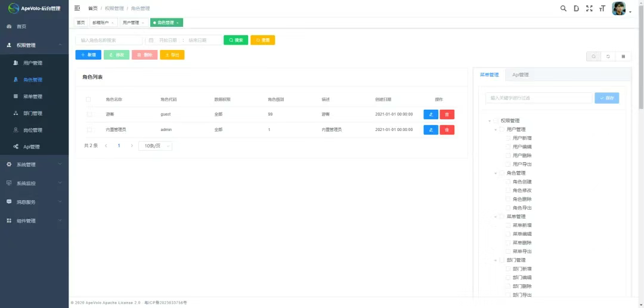Check the 部门新增 permission
This screenshot has width=644, height=308.
[x=508, y=269]
